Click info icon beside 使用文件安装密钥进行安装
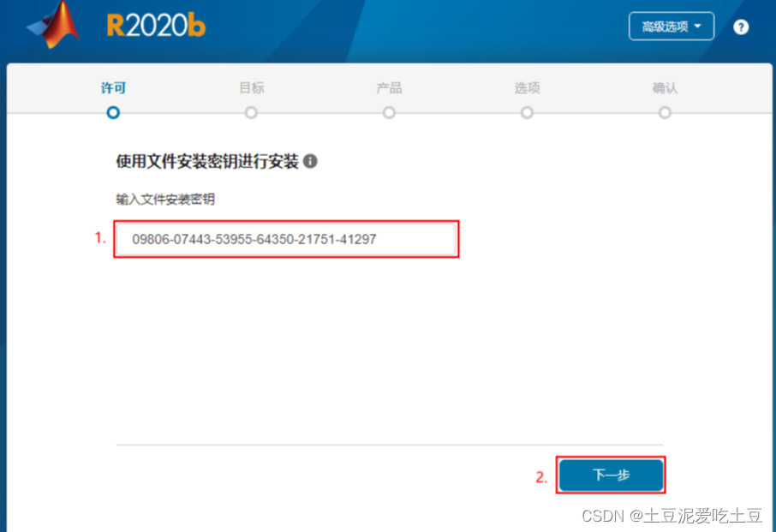Viewport: 776px width, 532px height. pos(310,161)
